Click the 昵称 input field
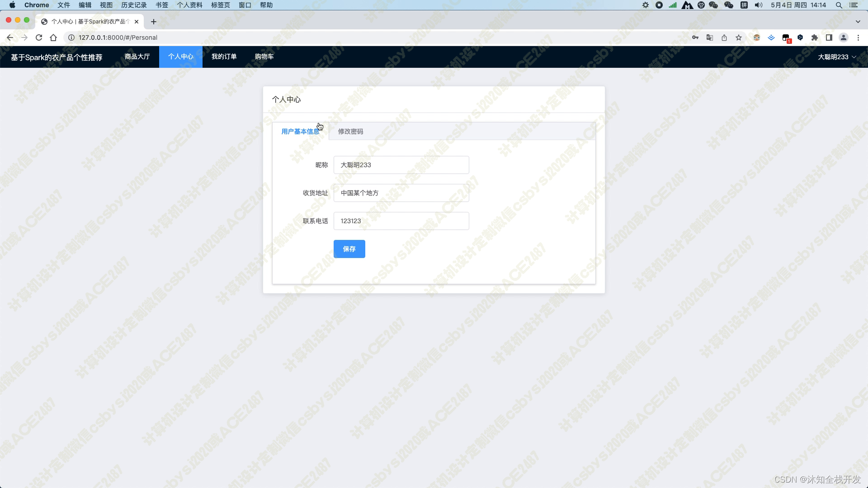868x488 pixels. pos(401,165)
